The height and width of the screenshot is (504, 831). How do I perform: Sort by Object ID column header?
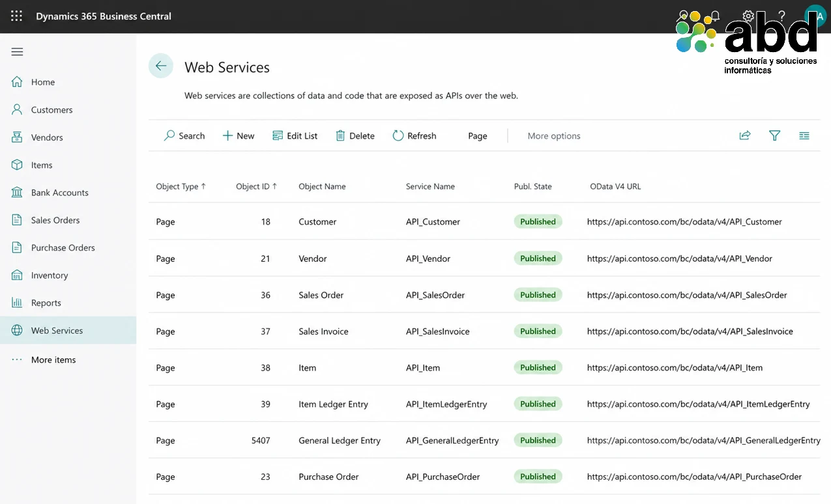click(256, 186)
